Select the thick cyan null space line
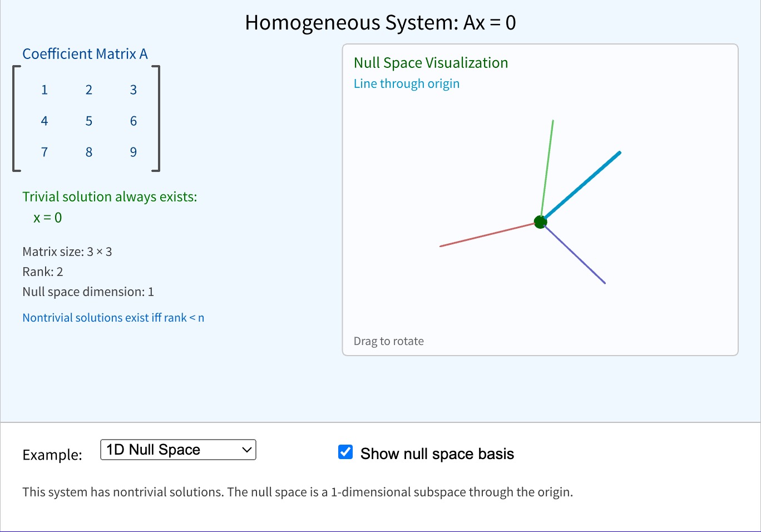 tap(581, 186)
